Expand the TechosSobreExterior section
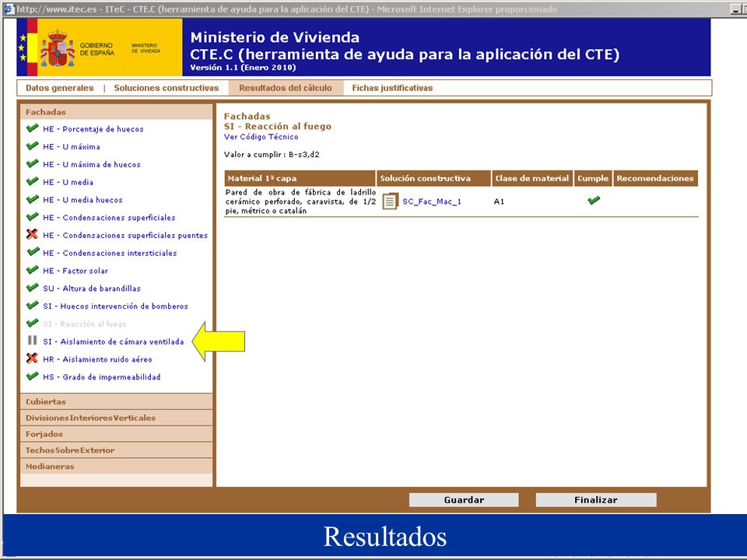Screen dimensions: 747x560 click(x=116, y=450)
